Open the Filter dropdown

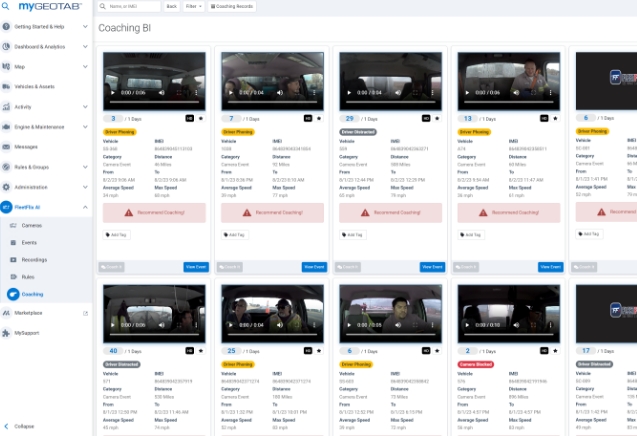pos(193,6)
